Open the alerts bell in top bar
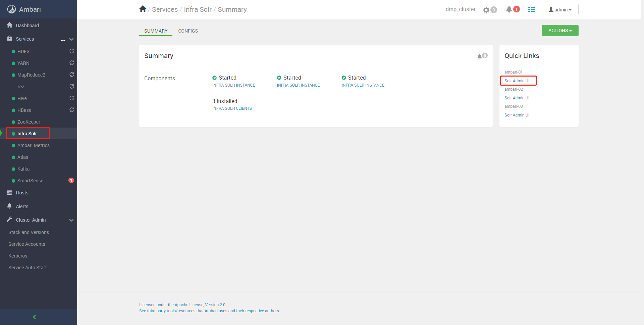 (509, 9)
